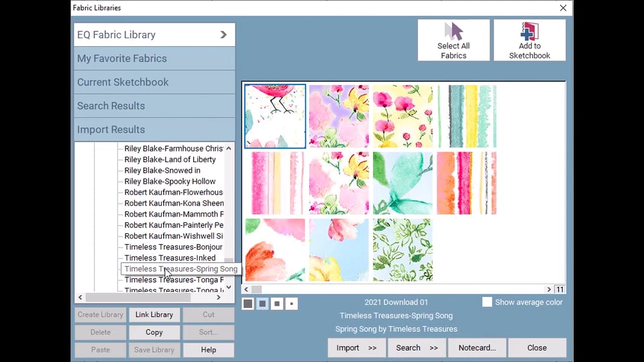Select the pink bird fabric swatch
644x362 pixels.
(x=275, y=116)
